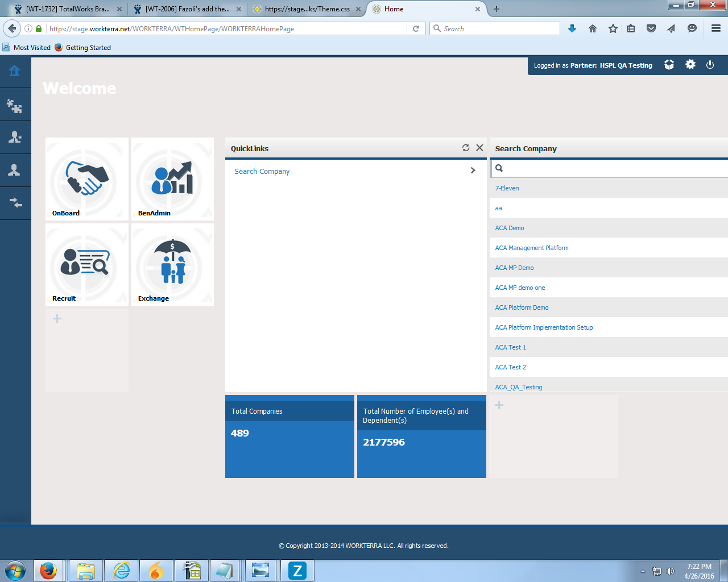This screenshot has width=728, height=582.
Task: Open the ACA_QA_Testing company
Action: [519, 387]
